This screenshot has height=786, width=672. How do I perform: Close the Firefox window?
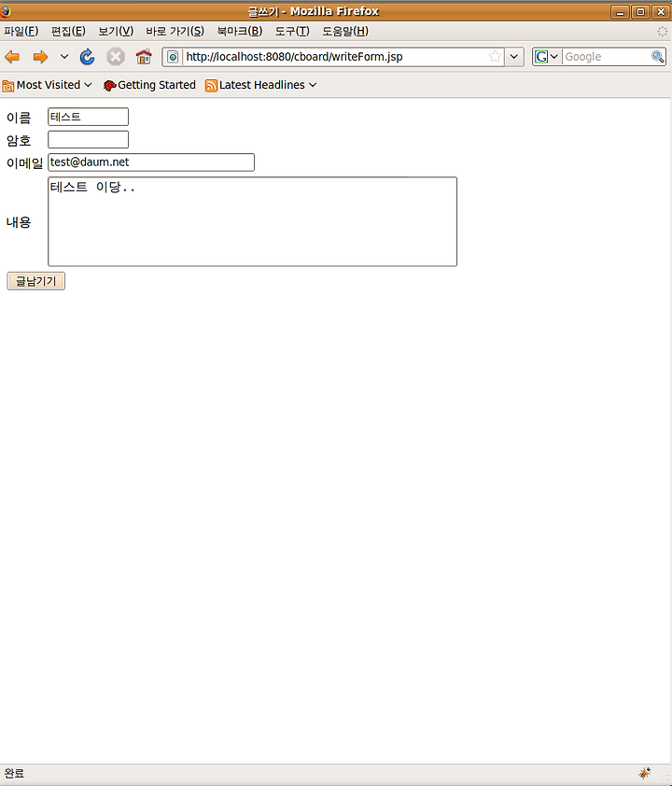coord(661,11)
